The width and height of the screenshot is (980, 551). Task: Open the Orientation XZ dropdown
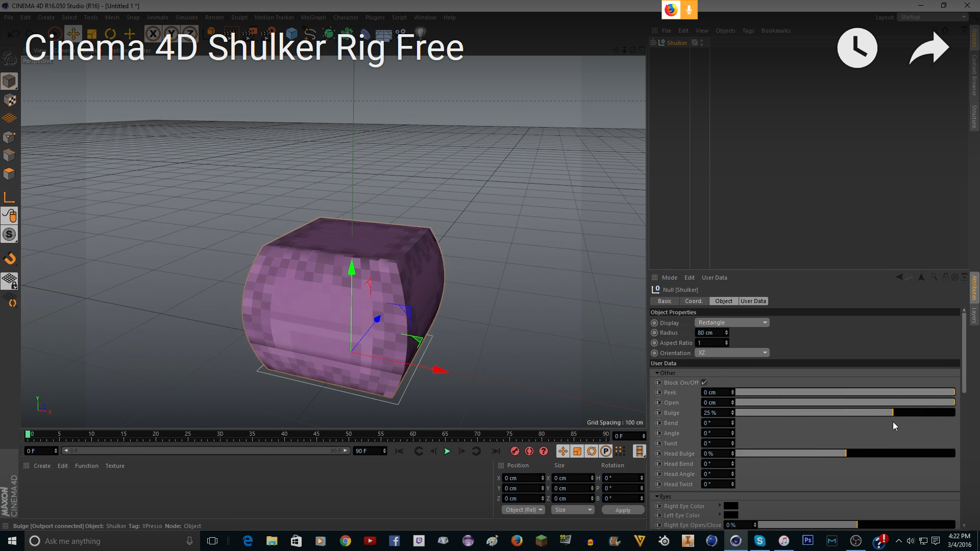click(x=731, y=353)
